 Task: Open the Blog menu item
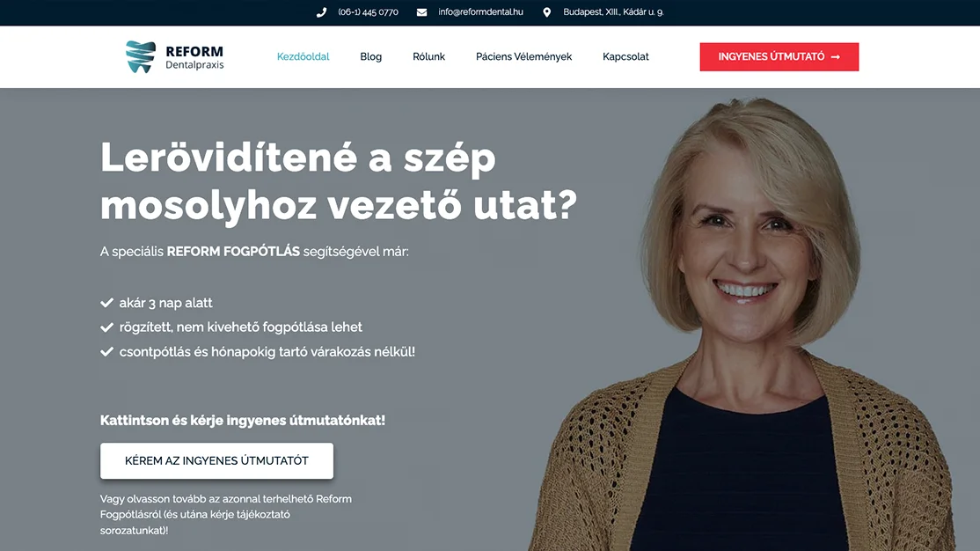370,56
